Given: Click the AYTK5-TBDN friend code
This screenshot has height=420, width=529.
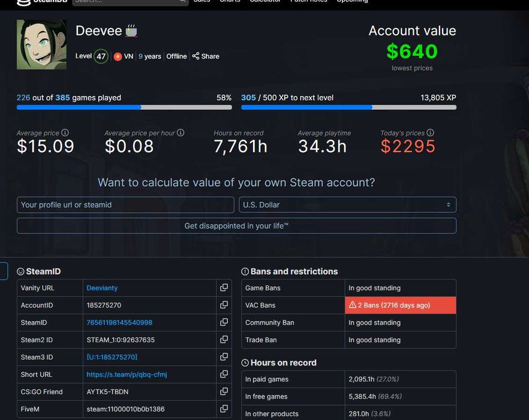Looking at the screenshot, I should (107, 392).
